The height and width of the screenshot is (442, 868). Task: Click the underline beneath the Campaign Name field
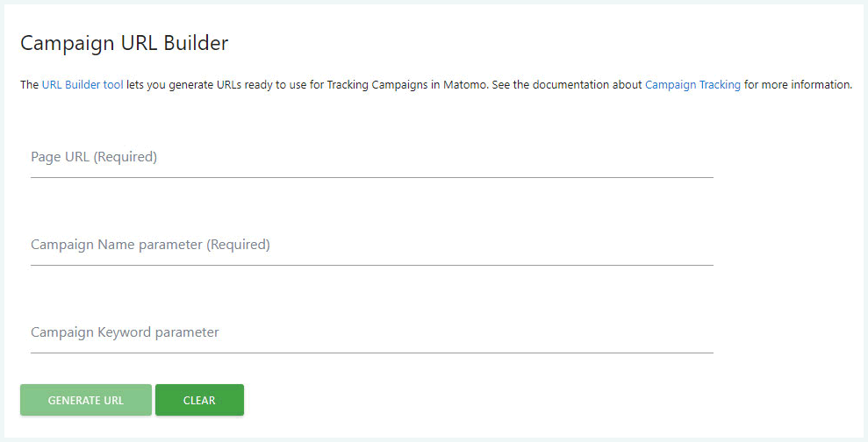371,265
